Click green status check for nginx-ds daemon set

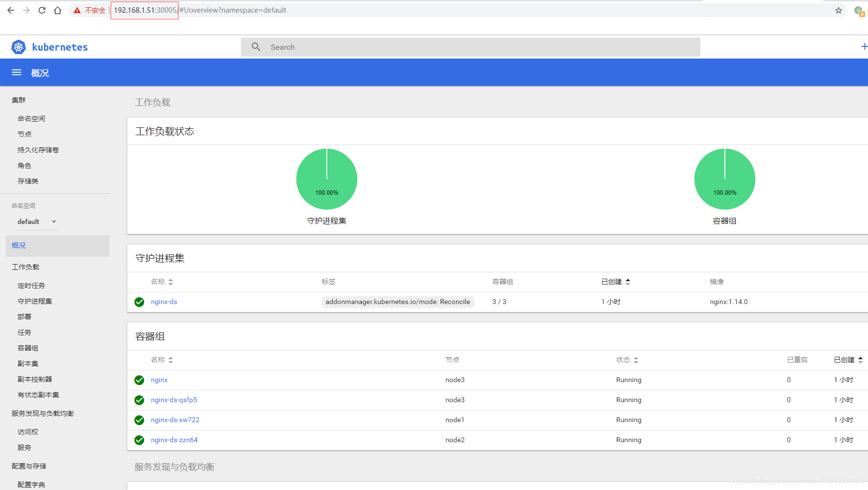point(139,302)
